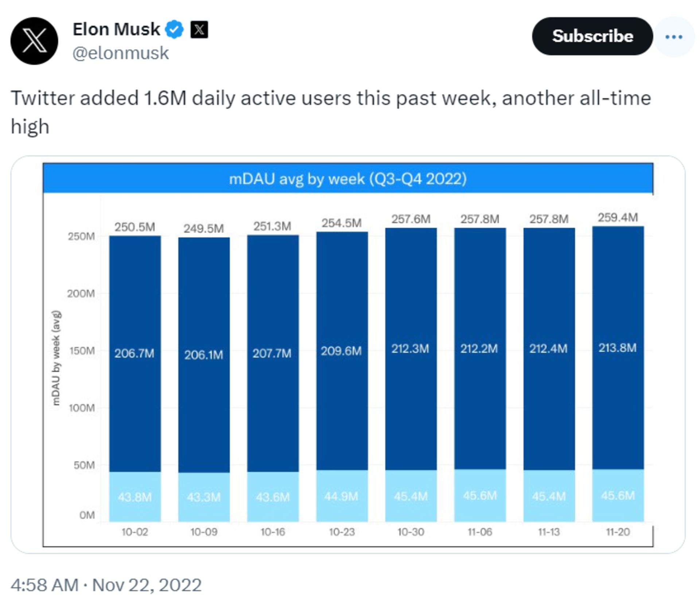The width and height of the screenshot is (700, 614).
Task: Click the dark blue 206.1M bar segment
Action: tap(204, 355)
